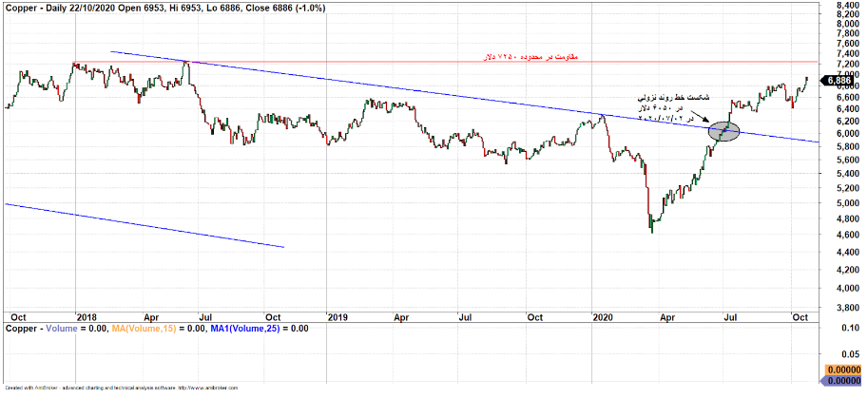Click the 2019 year label on time axis
Image resolution: width=868 pixels, height=398 pixels.
[x=338, y=314]
